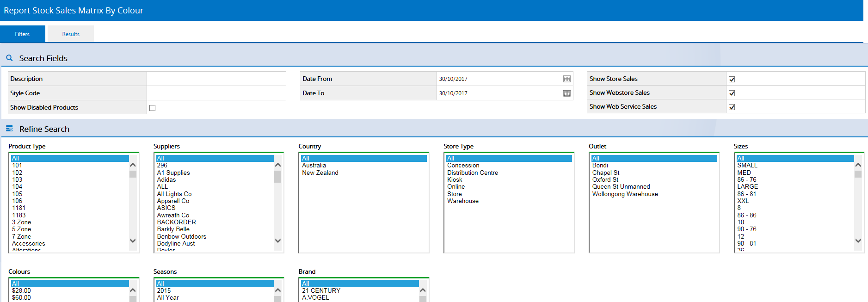Select Distribution Centre store type
Viewport: 868px width, 302px height.
(x=509, y=173)
